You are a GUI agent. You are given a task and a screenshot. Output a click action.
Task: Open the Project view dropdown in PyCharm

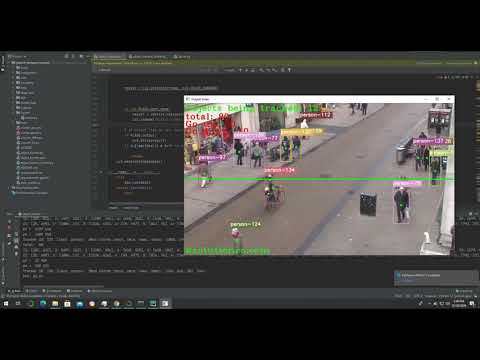[x=16, y=57]
